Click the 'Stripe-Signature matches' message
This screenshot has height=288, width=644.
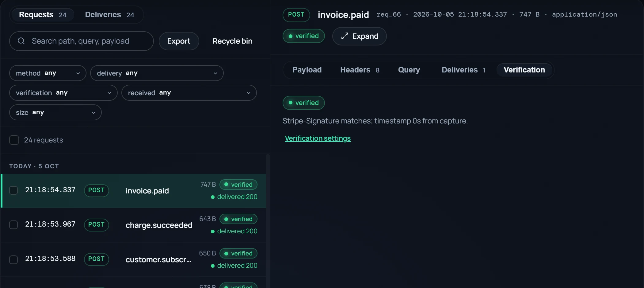[375, 121]
